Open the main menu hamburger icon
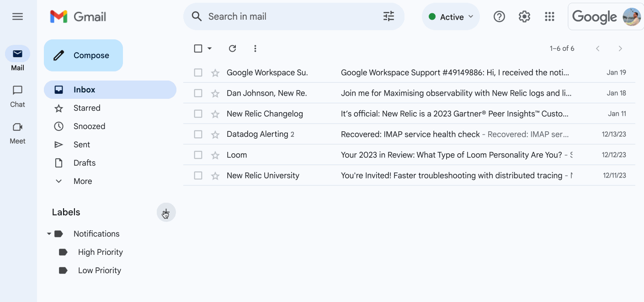 click(x=17, y=16)
